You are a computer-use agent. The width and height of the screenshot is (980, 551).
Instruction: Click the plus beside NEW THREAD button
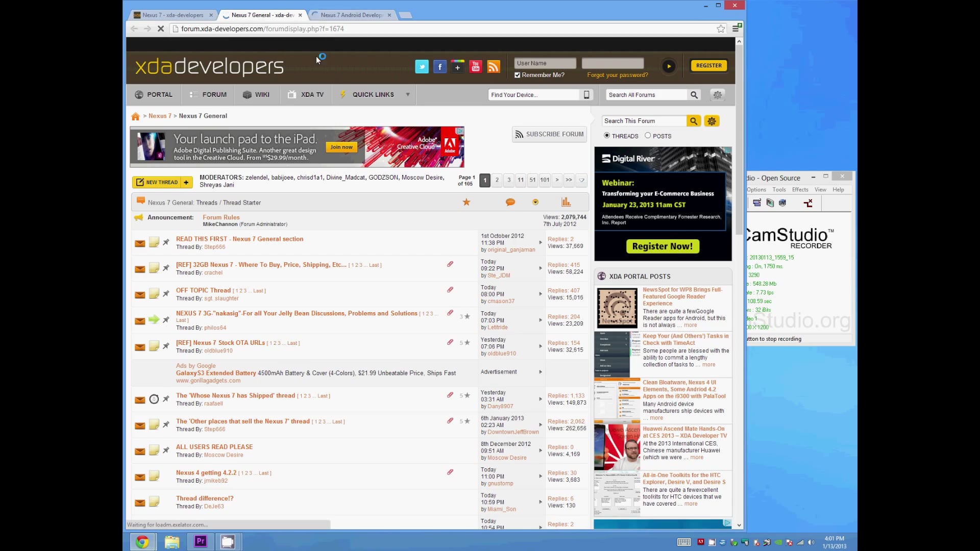point(186,182)
